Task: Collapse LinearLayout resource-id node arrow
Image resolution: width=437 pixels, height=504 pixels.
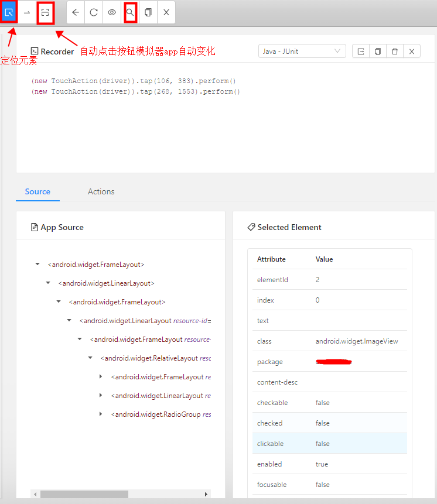Action: tap(69, 320)
